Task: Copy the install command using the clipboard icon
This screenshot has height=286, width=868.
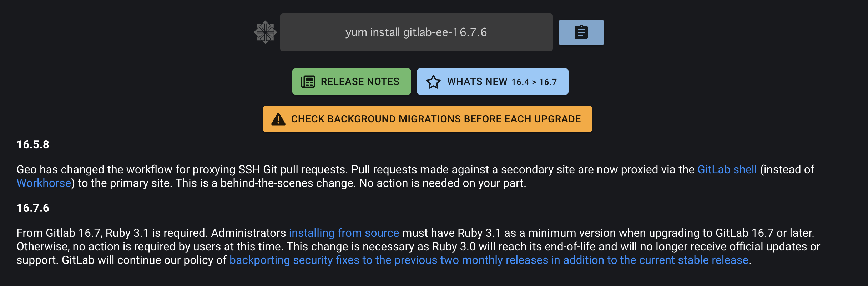Action: click(581, 32)
